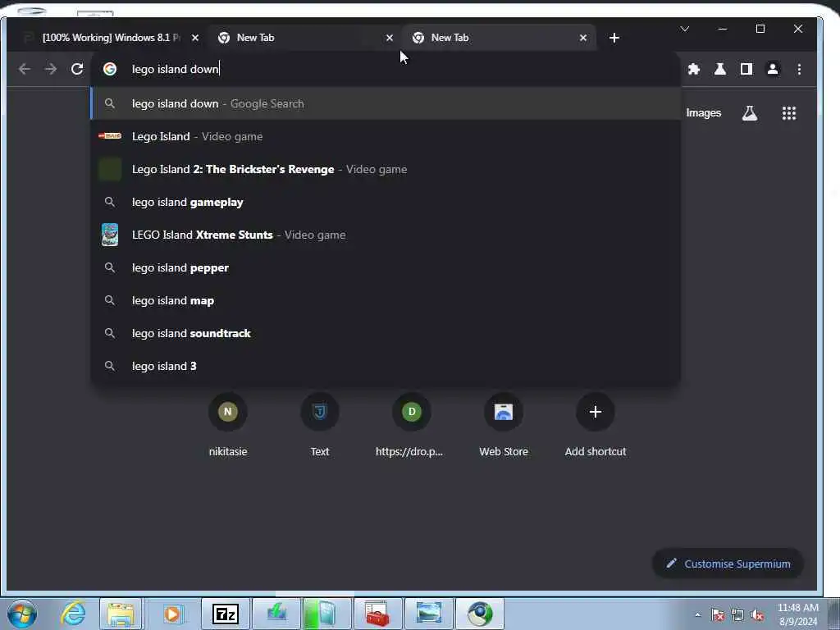
Task: Launch Internet Explorer from the taskbar
Action: point(73,614)
